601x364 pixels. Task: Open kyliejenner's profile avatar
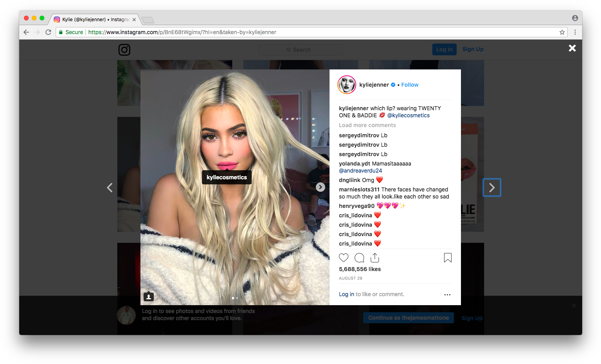tap(346, 84)
